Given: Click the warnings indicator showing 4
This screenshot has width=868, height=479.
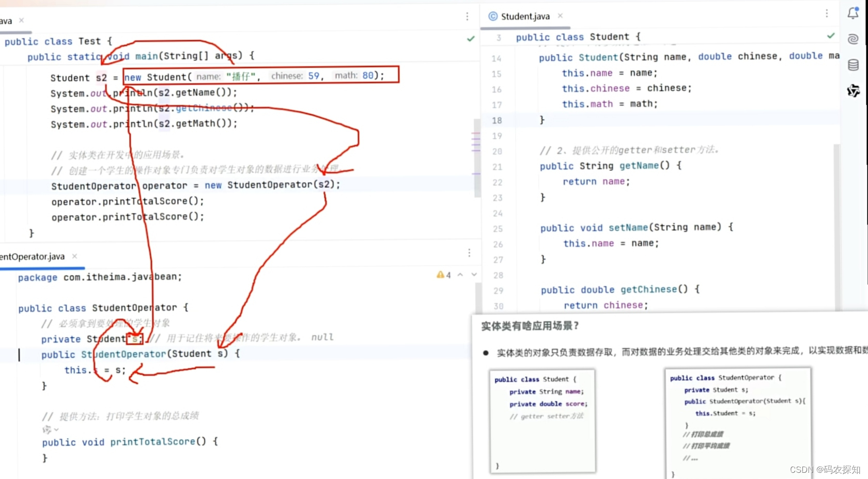Looking at the screenshot, I should click(443, 275).
